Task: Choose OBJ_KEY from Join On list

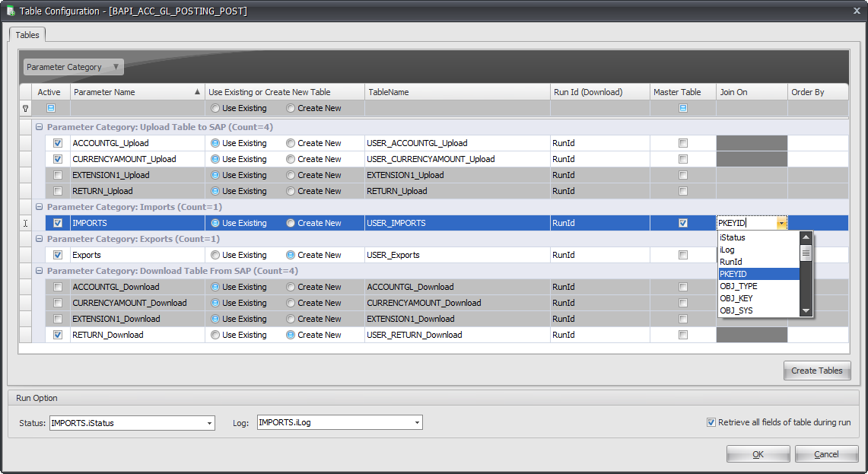Action: click(x=759, y=298)
